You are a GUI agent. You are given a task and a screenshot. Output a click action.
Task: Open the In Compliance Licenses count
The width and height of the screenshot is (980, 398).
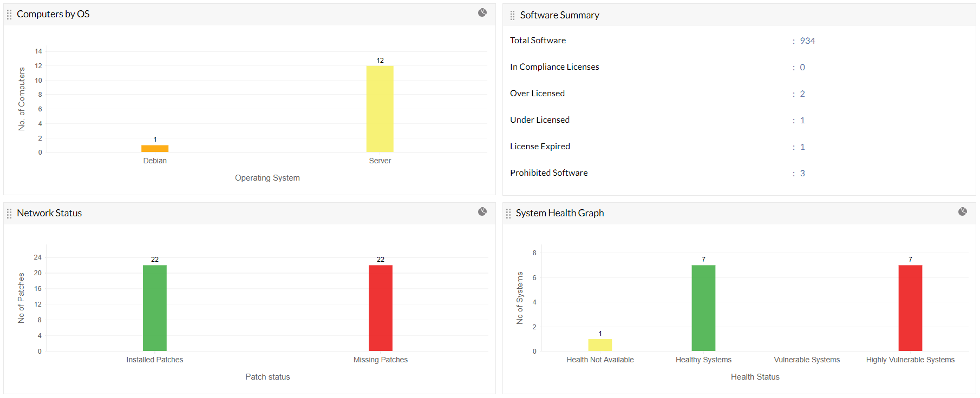pyautogui.click(x=802, y=68)
